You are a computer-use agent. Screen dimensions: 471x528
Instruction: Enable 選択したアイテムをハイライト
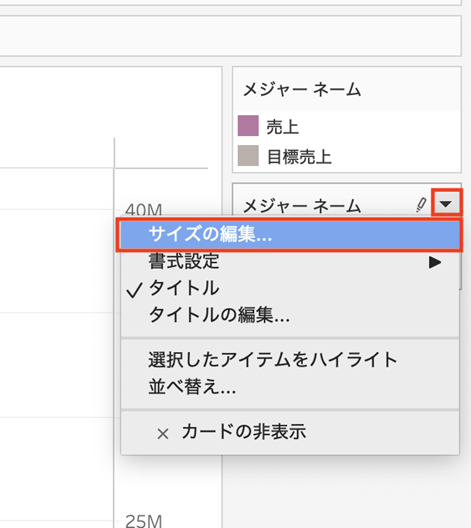click(x=290, y=360)
